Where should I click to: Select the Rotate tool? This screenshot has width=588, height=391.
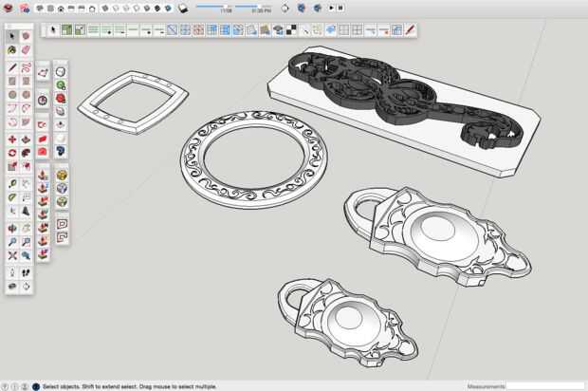12,153
